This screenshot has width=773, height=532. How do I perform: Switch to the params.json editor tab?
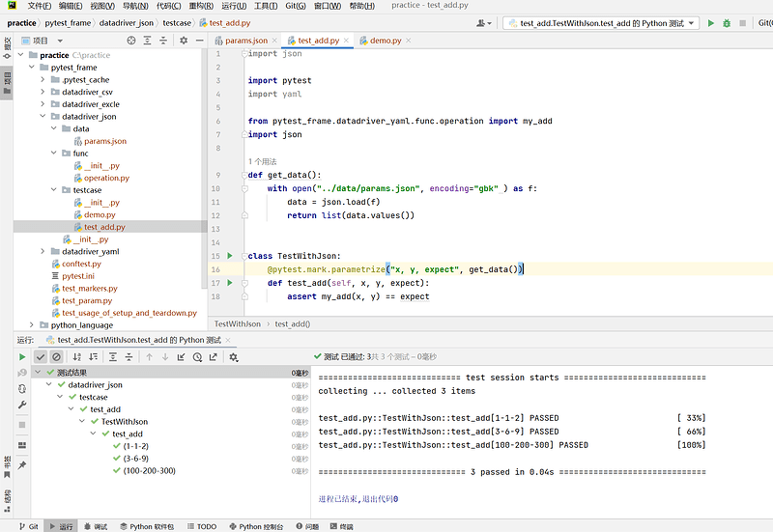(246, 41)
